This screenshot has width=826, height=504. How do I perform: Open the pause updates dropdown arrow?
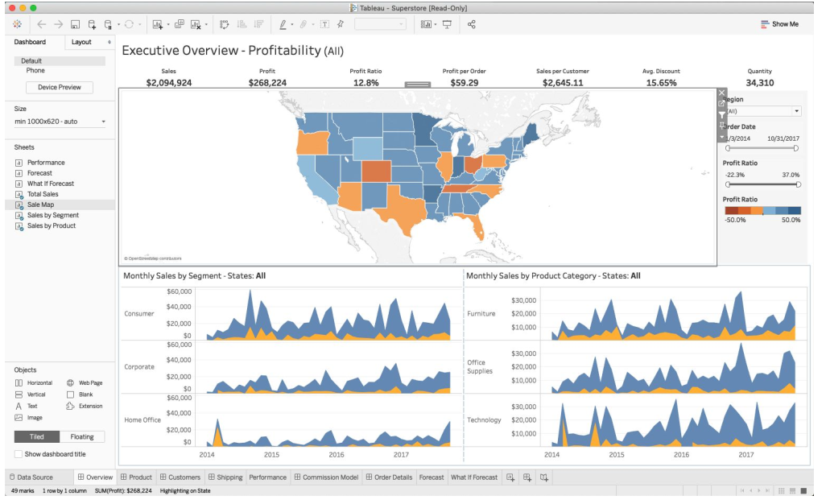tap(118, 24)
